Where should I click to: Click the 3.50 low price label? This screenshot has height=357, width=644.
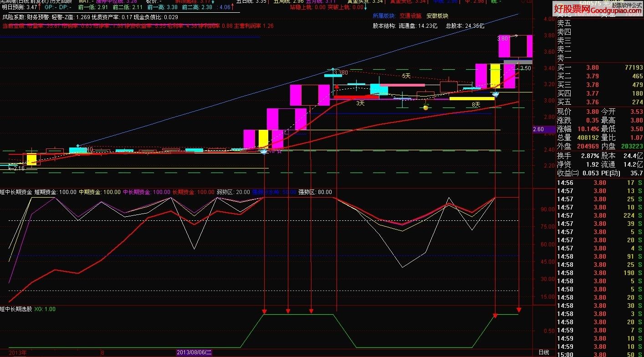tap(525, 68)
